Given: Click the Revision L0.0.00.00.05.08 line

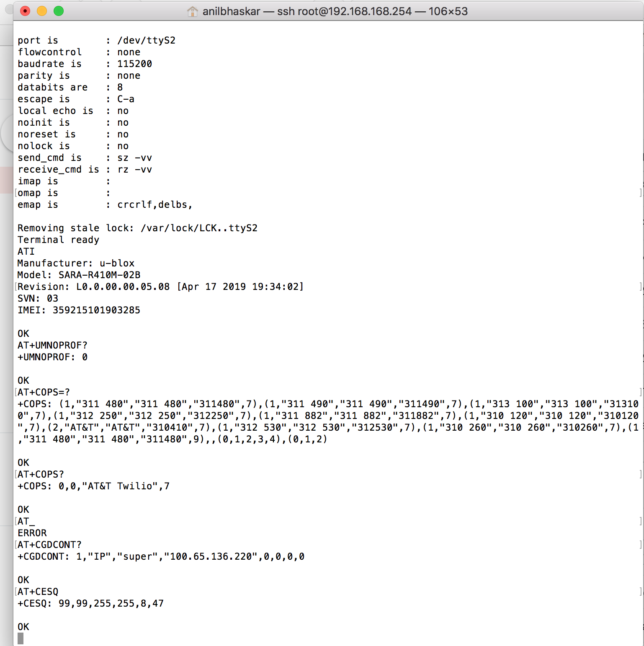Looking at the screenshot, I should tap(160, 287).
